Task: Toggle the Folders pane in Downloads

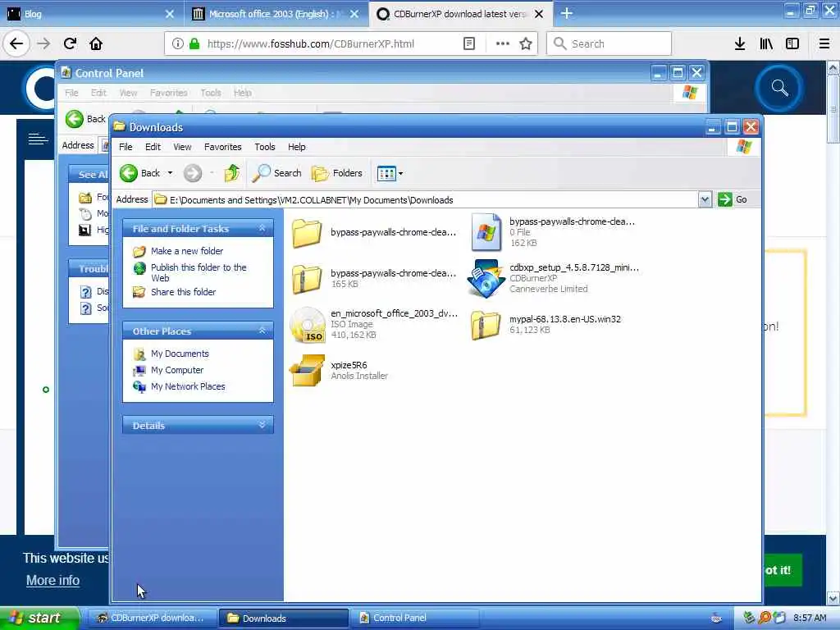Action: tap(337, 173)
